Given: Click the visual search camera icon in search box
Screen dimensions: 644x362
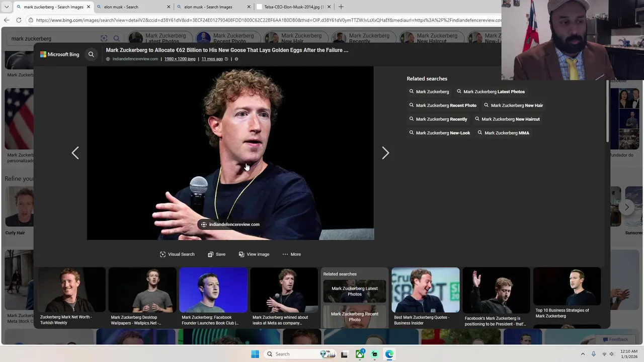Looking at the screenshot, I should pyautogui.click(x=104, y=39).
